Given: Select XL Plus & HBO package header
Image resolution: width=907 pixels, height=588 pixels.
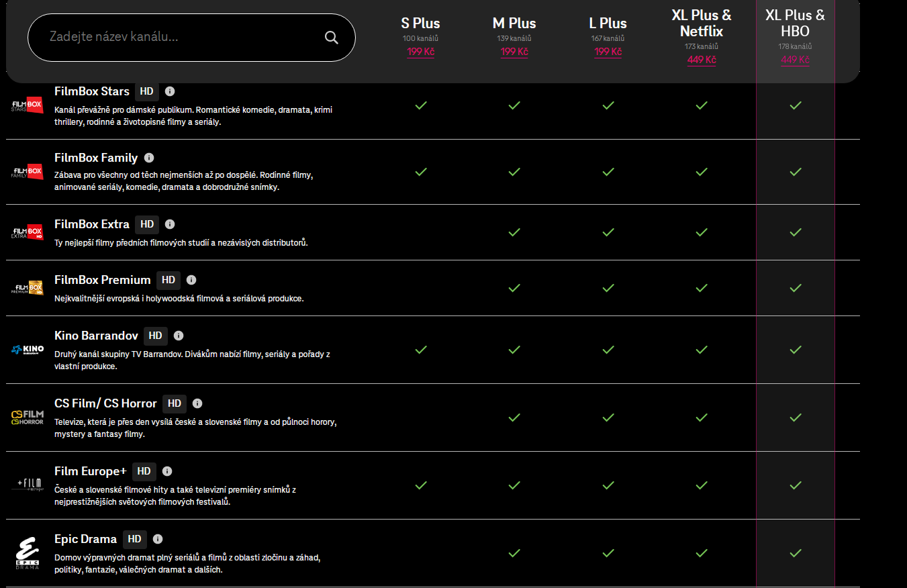Looking at the screenshot, I should [x=795, y=23].
